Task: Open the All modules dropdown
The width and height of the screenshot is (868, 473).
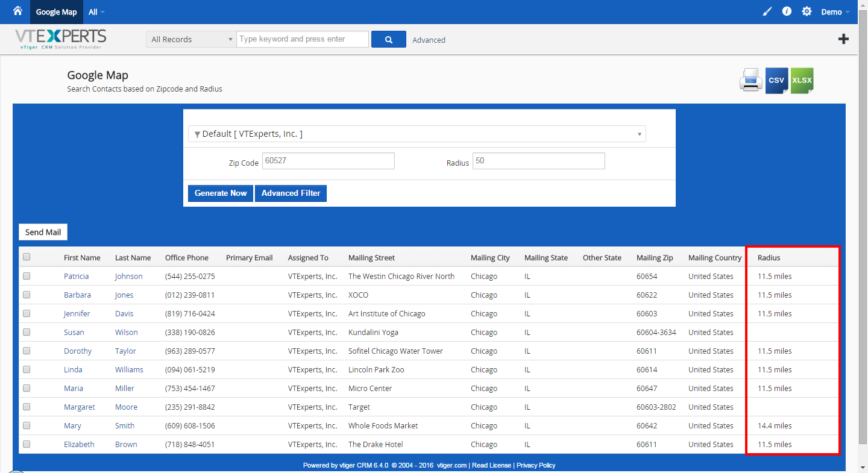Action: [x=96, y=12]
